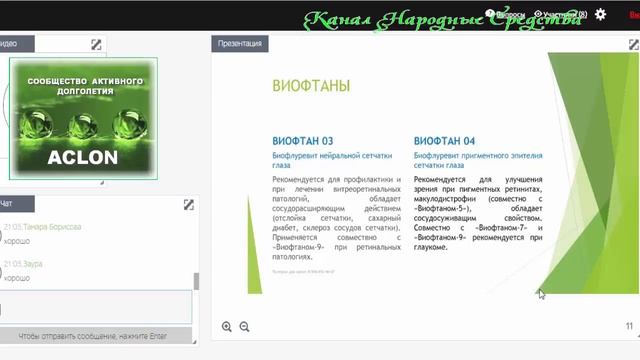Select the Презентация tab
Viewport: 640px width, 360px height.
click(x=240, y=44)
